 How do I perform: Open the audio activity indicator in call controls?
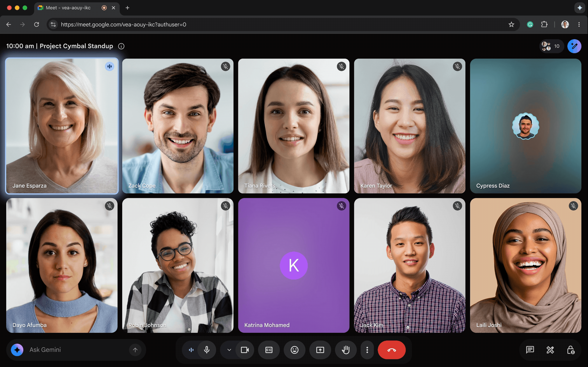pyautogui.click(x=191, y=350)
